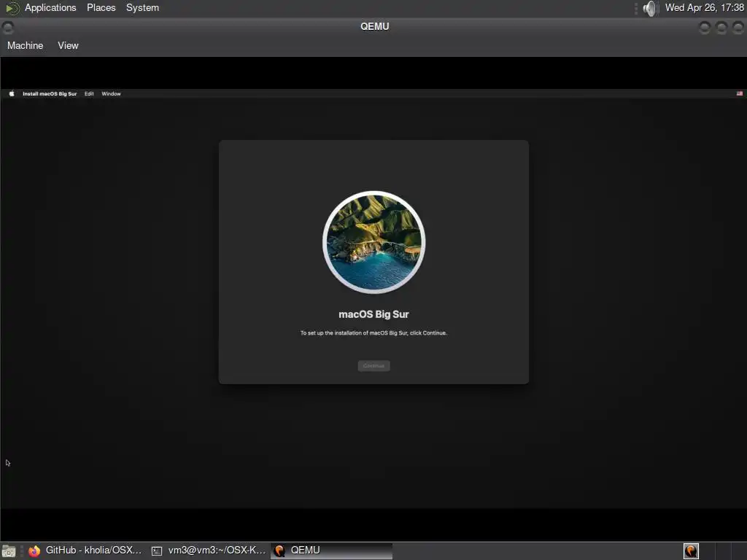Click the volume speaker icon in panel
This screenshot has width=747, height=560.
click(650, 8)
